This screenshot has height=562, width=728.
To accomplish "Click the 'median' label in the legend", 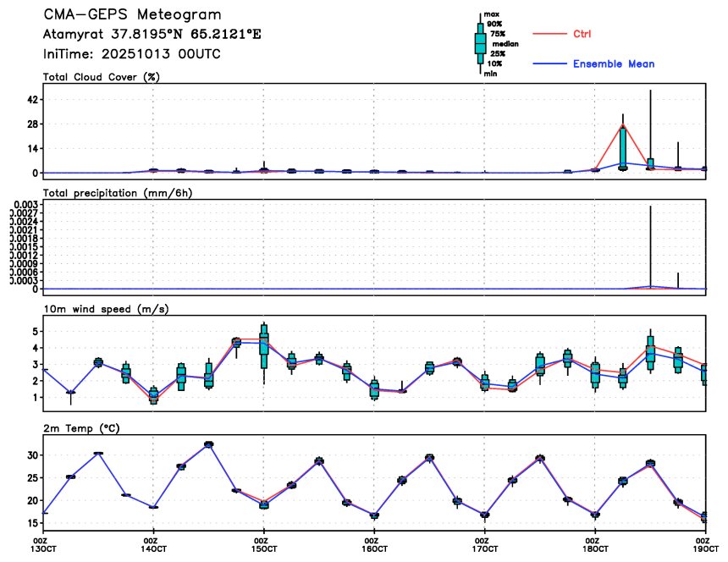I will 505,43.
